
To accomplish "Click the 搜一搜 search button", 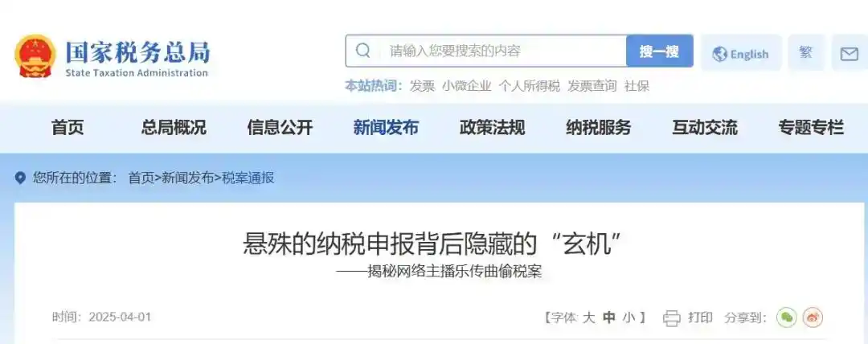I will click(659, 51).
